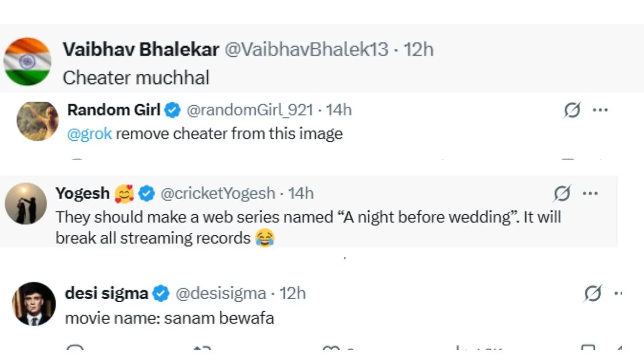Select the Grok icon beside desi sigma's tweet
Screen dimensions: 644x362
click(594, 293)
